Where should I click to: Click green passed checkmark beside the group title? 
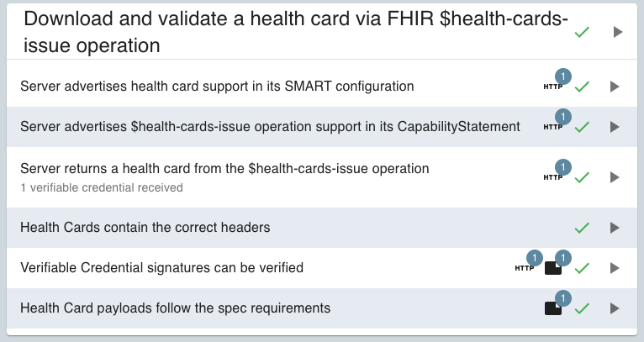coord(582,32)
